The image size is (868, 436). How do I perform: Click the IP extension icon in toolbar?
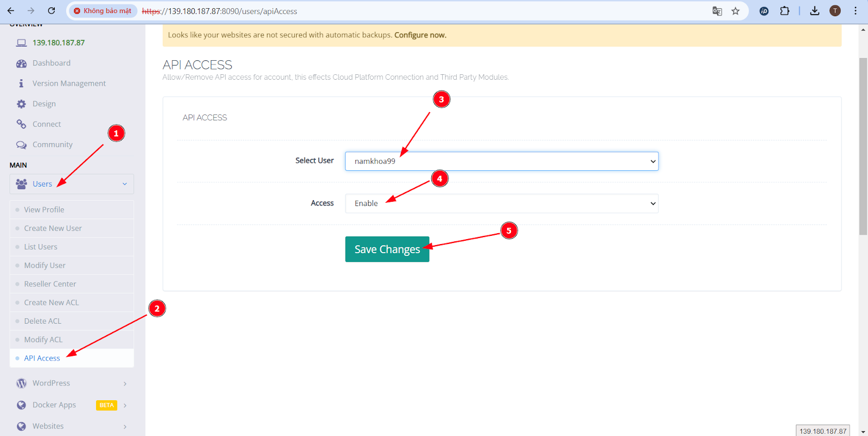[x=764, y=11]
